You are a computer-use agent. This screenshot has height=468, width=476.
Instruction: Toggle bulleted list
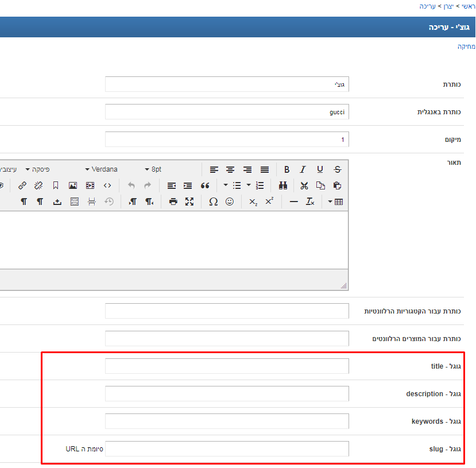pos(237,185)
